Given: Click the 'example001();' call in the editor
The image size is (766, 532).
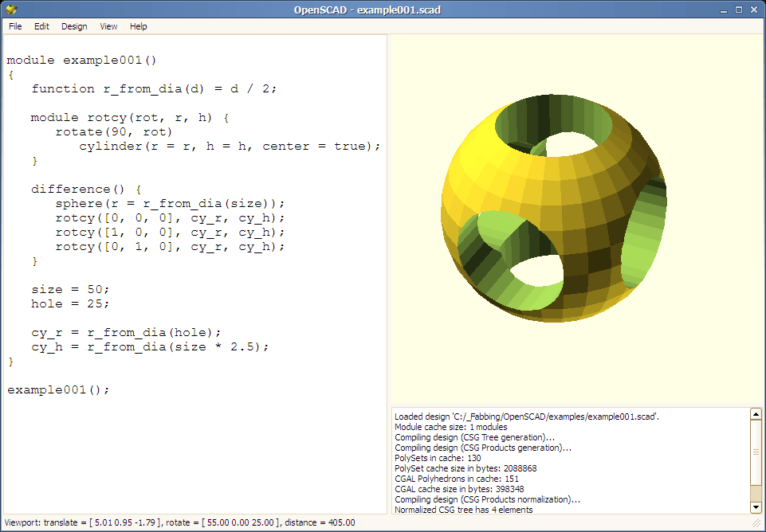Looking at the screenshot, I should click(x=57, y=389).
